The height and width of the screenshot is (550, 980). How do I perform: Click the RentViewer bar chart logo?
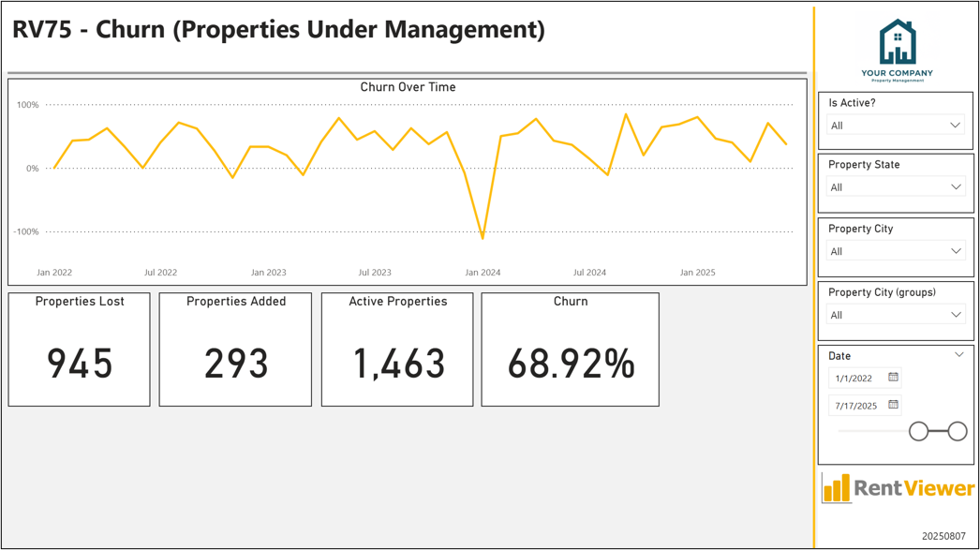(837, 488)
